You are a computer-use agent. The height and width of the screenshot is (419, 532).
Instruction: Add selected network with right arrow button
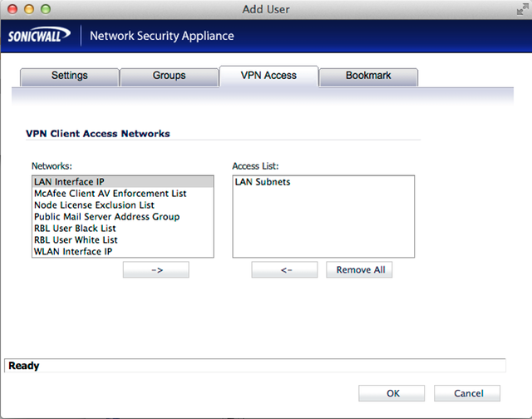[x=156, y=269]
